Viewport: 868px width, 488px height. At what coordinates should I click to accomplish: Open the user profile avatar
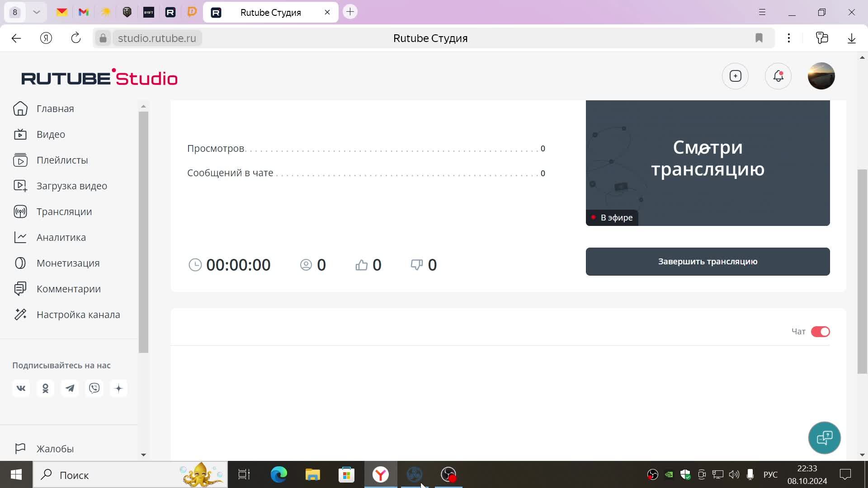coord(821,76)
